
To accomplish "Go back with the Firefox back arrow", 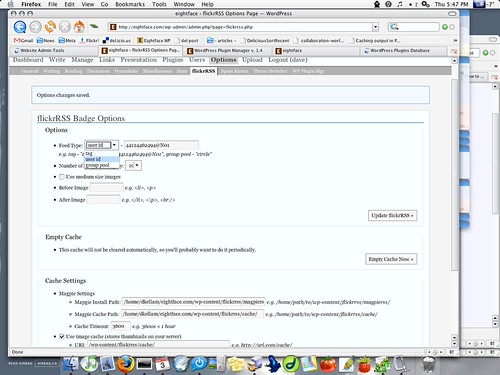I will pyautogui.click(x=20, y=27).
